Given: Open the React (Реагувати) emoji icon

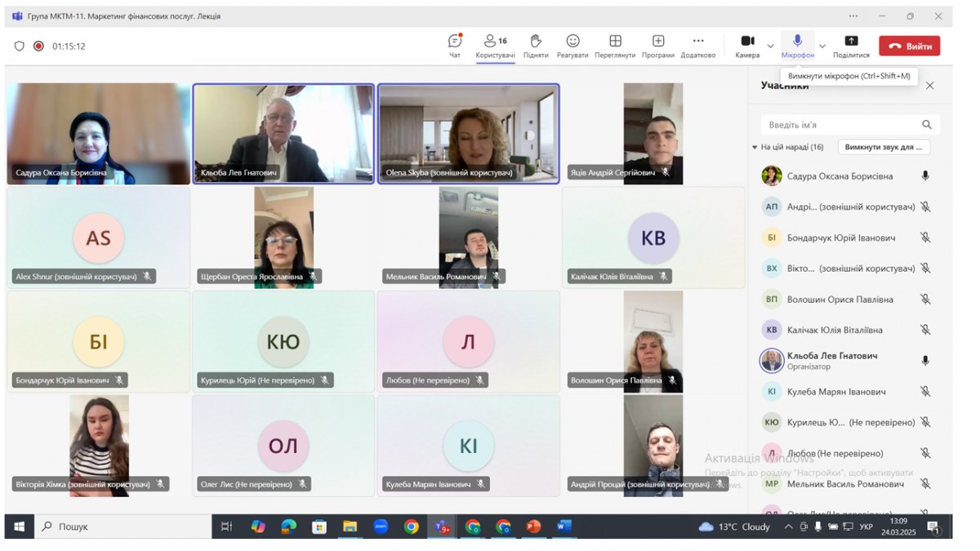Looking at the screenshot, I should [x=572, y=42].
